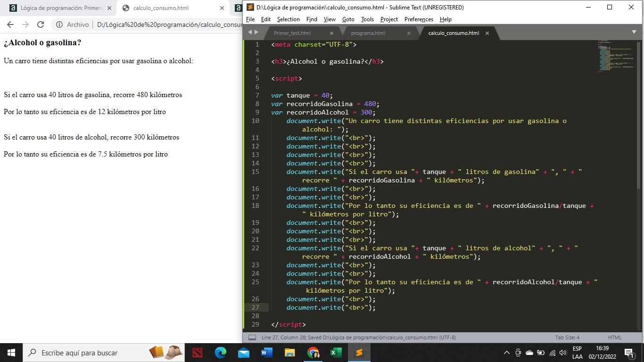Click the Chrome forward navigation arrow
Image resolution: width=644 pixels, height=362 pixels.
click(25, 25)
